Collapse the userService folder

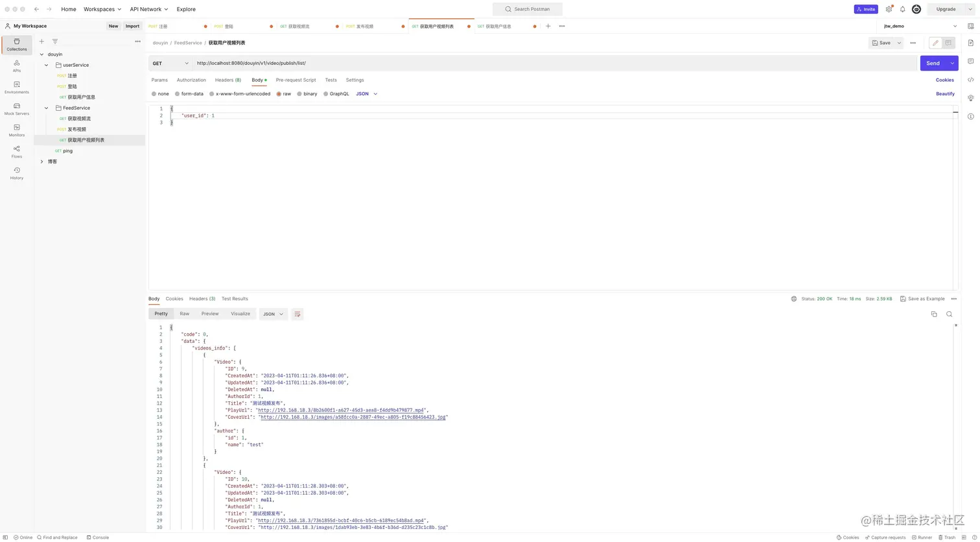tap(47, 65)
